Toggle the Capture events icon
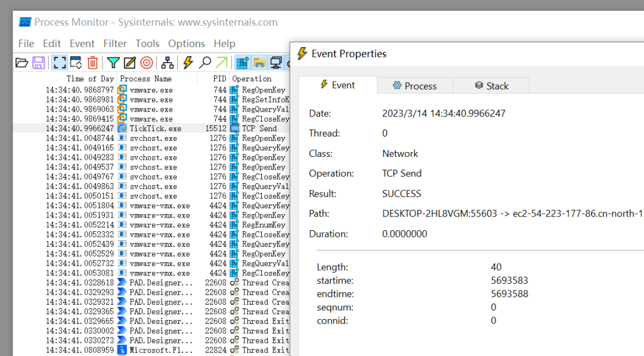 [60, 63]
